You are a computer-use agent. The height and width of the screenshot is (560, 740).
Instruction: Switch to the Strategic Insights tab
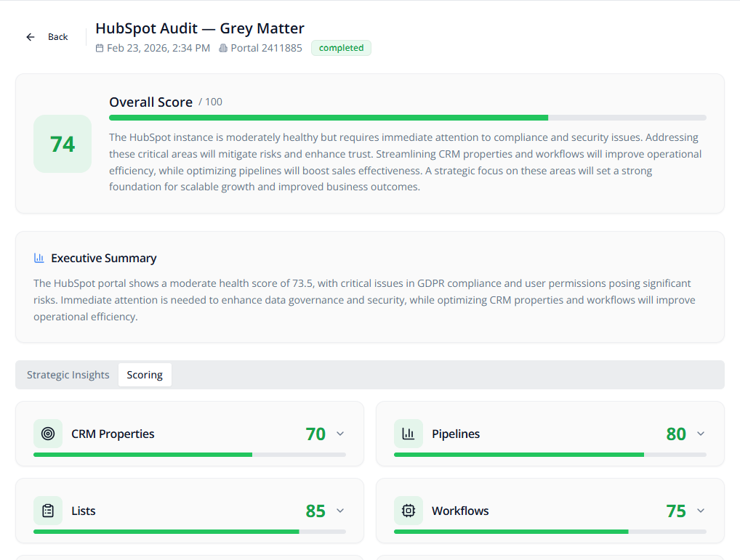point(68,375)
